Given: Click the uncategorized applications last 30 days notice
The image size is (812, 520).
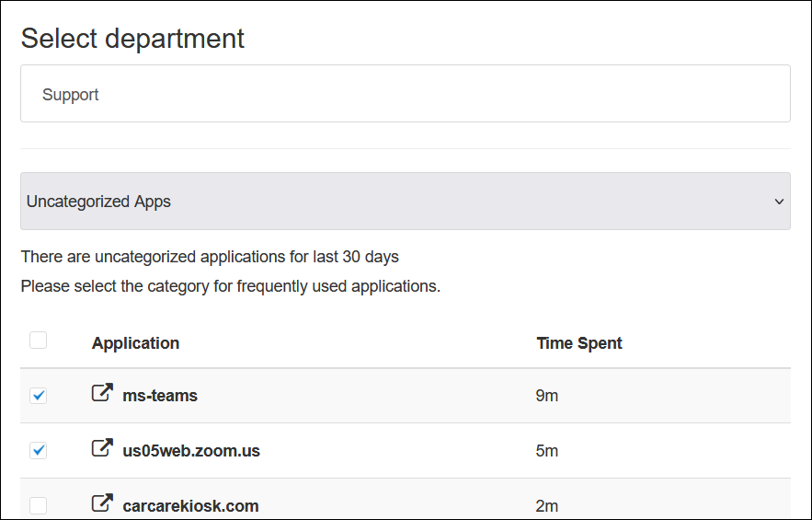Looking at the screenshot, I should 210,257.
